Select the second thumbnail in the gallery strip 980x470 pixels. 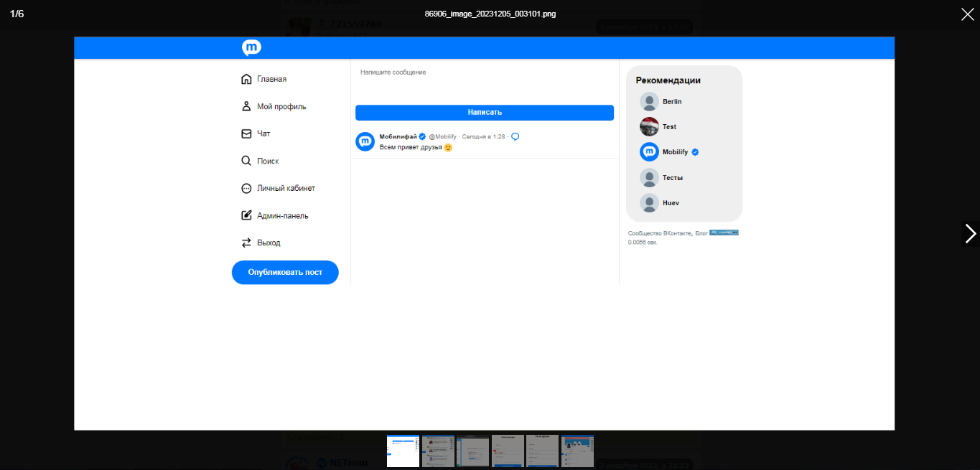438,451
